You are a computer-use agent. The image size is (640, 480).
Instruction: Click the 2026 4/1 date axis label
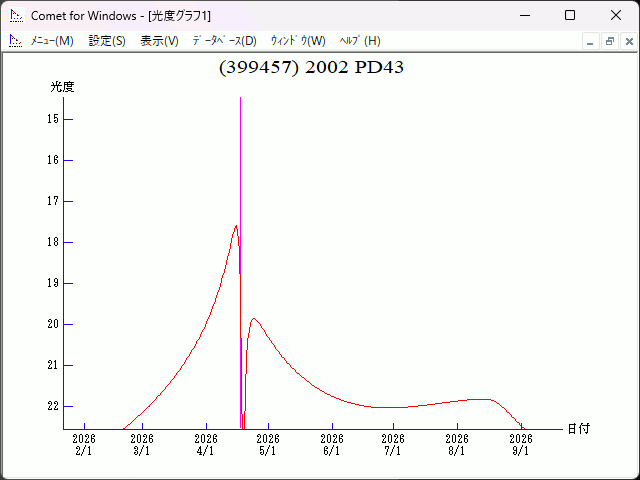coord(206,445)
